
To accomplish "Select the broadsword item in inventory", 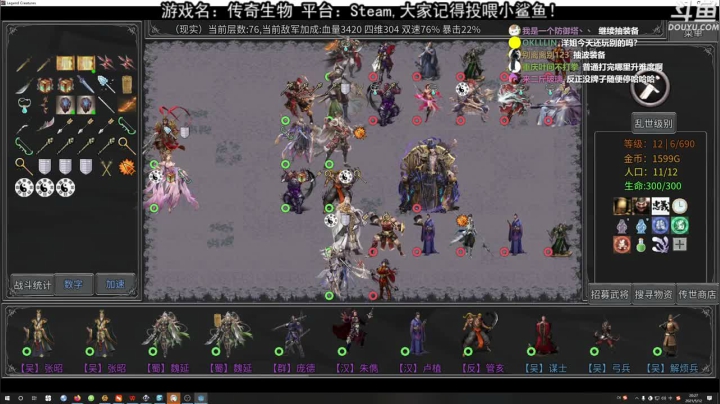I will 24,85.
